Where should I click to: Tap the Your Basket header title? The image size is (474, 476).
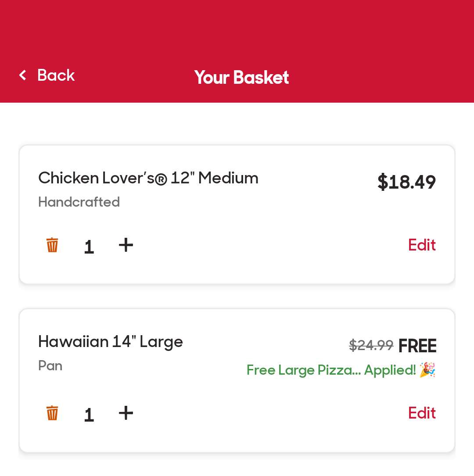[x=241, y=78]
